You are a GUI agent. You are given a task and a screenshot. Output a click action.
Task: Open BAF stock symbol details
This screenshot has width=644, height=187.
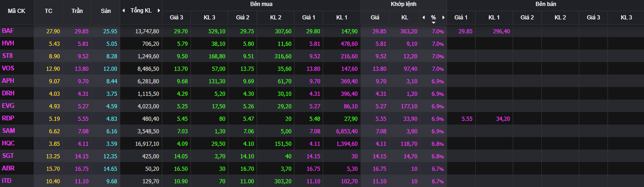(8, 31)
